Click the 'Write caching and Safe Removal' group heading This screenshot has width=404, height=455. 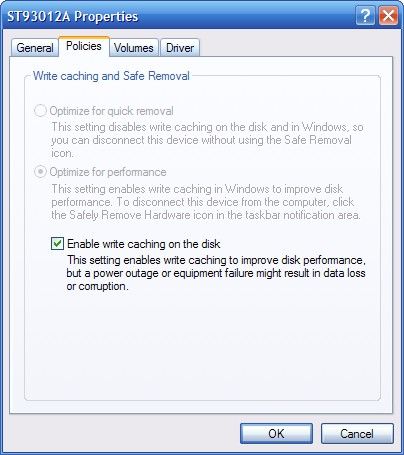pyautogui.click(x=111, y=76)
